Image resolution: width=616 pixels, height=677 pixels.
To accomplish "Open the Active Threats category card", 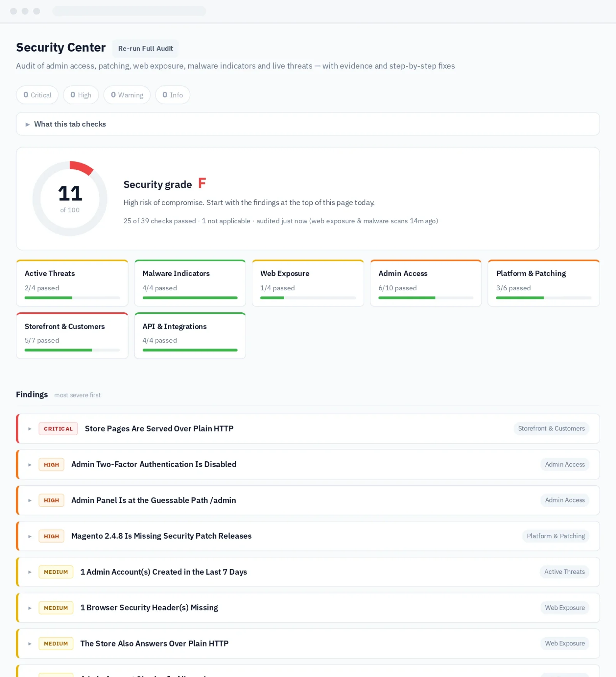I will (72, 283).
